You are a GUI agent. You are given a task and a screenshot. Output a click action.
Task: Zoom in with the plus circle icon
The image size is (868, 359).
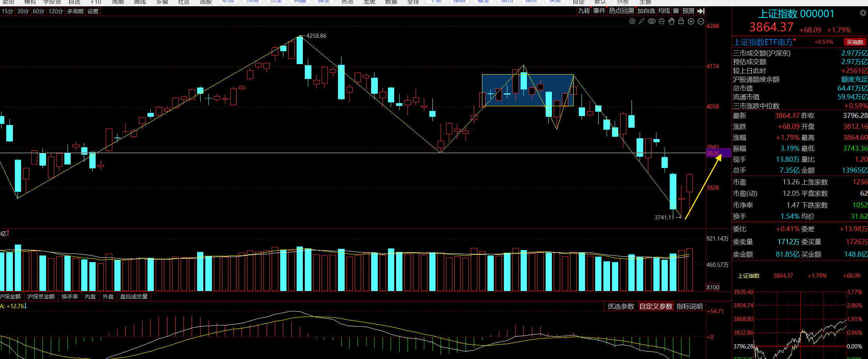click(x=691, y=21)
